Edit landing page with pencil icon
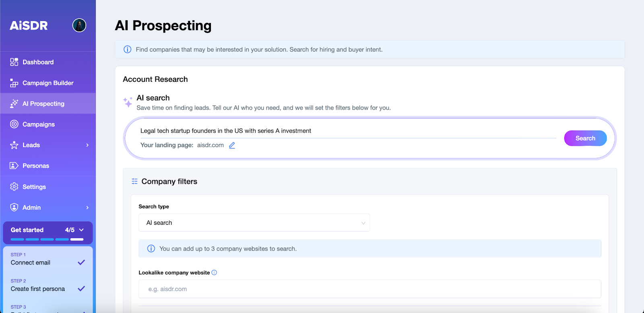 (232, 145)
